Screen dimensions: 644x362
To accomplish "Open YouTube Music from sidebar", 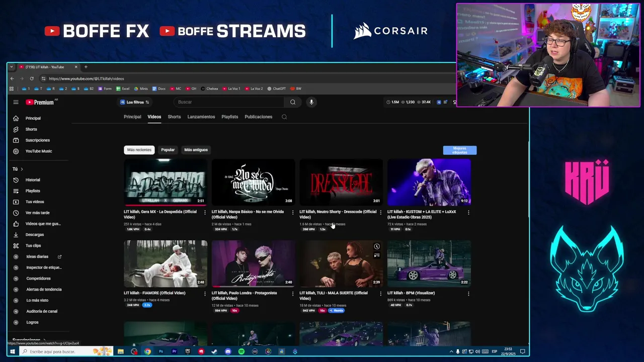I will pyautogui.click(x=39, y=151).
